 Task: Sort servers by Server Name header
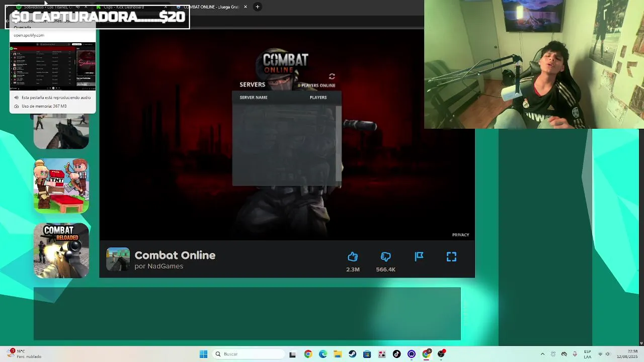tap(254, 98)
